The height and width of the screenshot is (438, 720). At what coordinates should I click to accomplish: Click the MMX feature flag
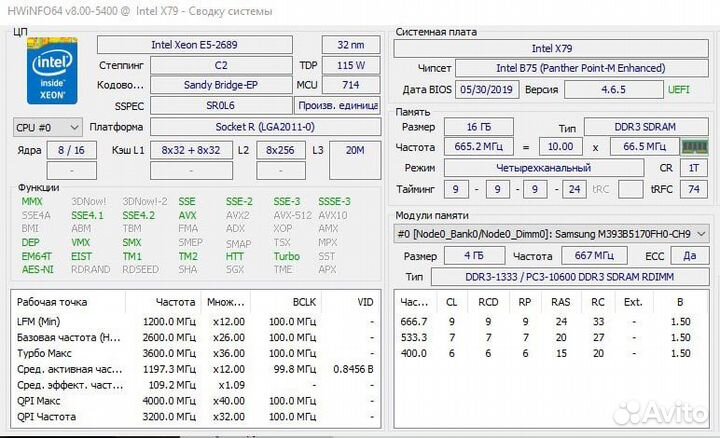click(x=32, y=202)
